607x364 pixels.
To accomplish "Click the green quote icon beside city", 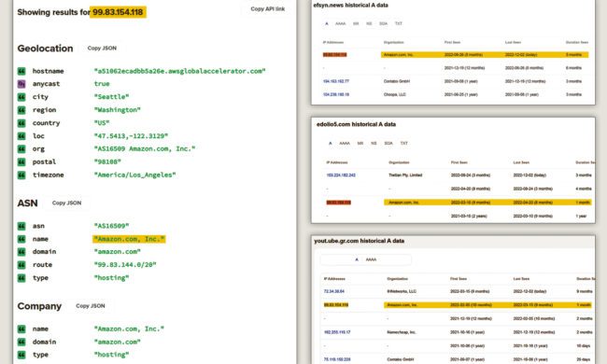I will coord(21,97).
